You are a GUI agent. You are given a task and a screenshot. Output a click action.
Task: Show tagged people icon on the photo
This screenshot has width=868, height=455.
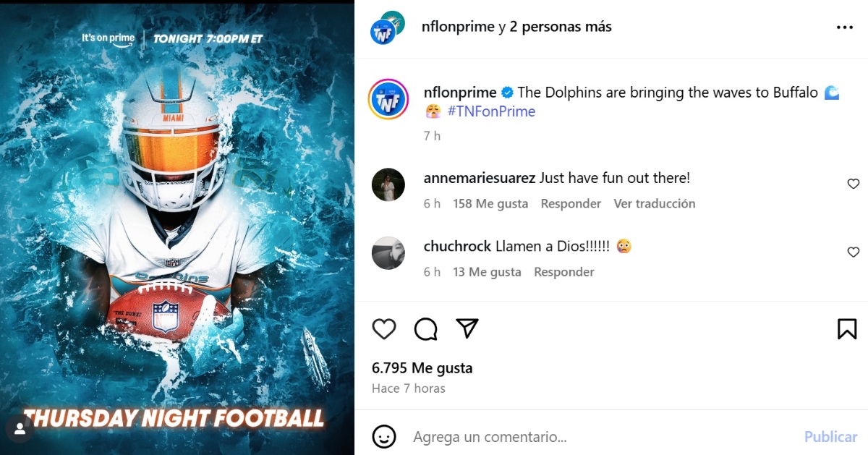(20, 428)
